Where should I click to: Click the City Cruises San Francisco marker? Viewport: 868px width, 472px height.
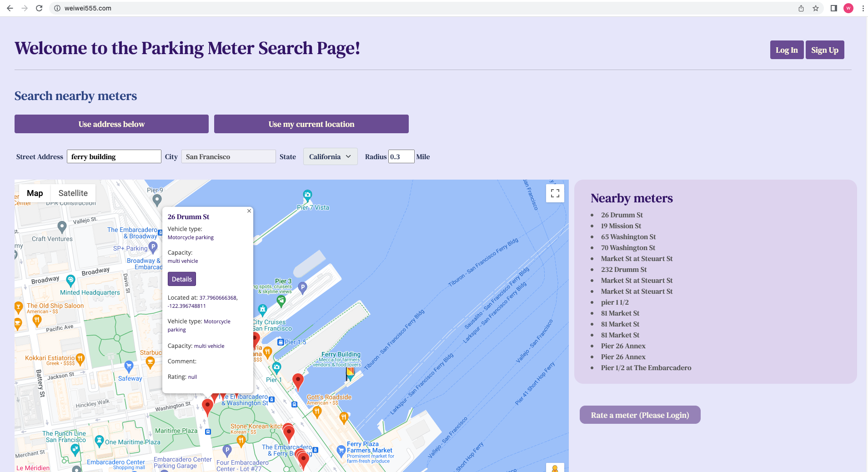pyautogui.click(x=263, y=310)
